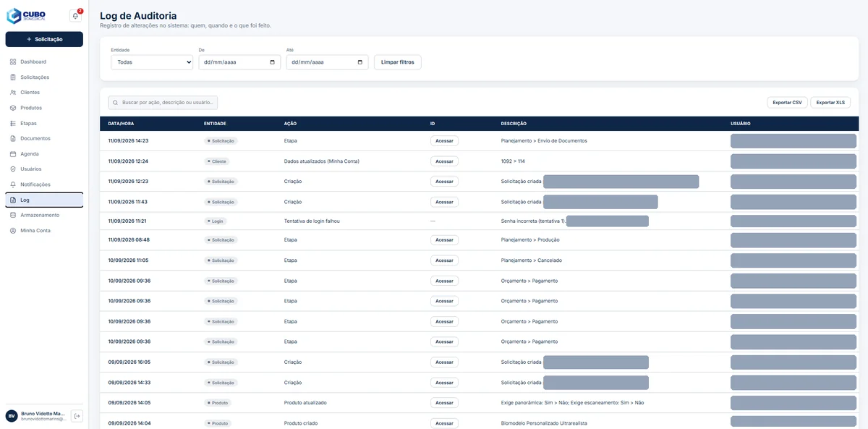
Task: Click the Clientes people icon in sidebar
Action: (13, 93)
